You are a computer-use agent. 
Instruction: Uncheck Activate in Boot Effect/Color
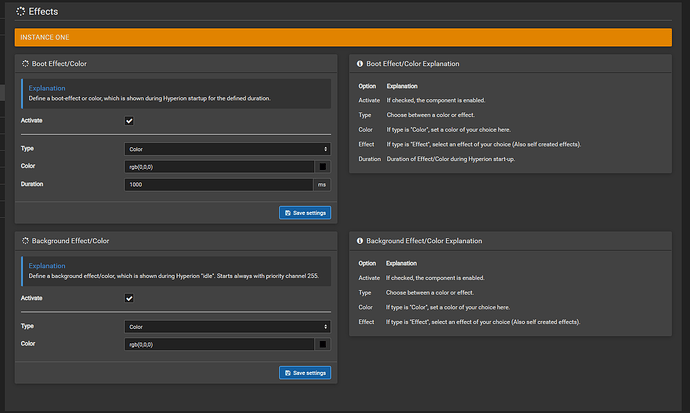pyautogui.click(x=129, y=121)
